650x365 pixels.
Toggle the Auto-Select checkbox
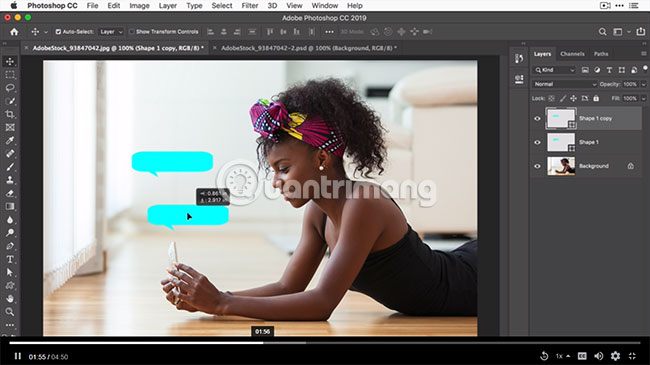[x=58, y=32]
